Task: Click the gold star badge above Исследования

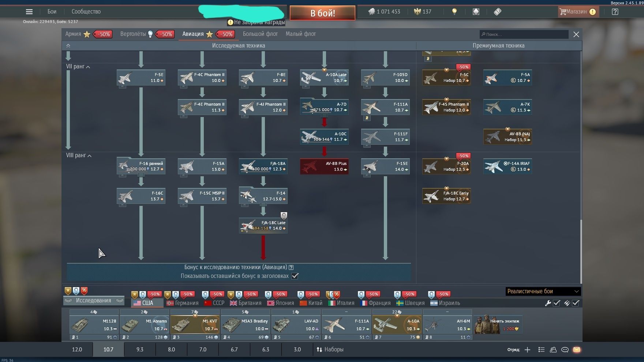Action: pyautogui.click(x=68, y=291)
